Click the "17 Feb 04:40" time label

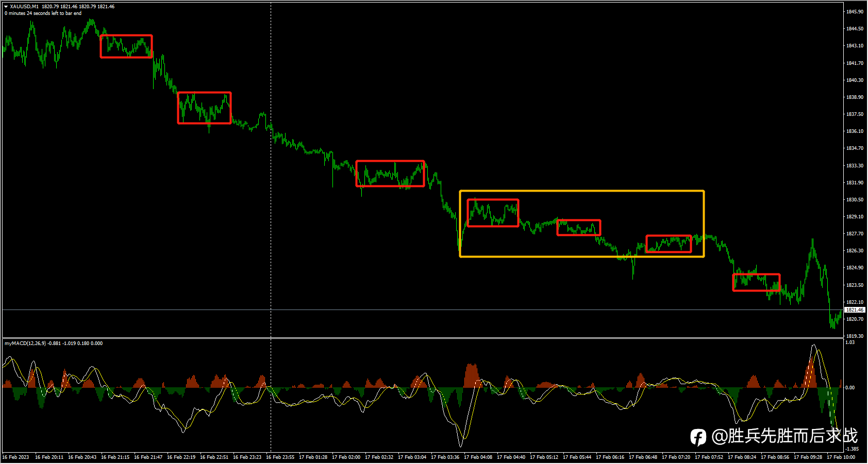pos(511,457)
